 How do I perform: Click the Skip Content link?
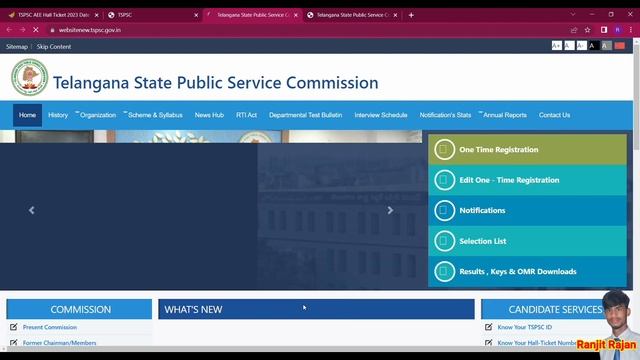click(53, 47)
